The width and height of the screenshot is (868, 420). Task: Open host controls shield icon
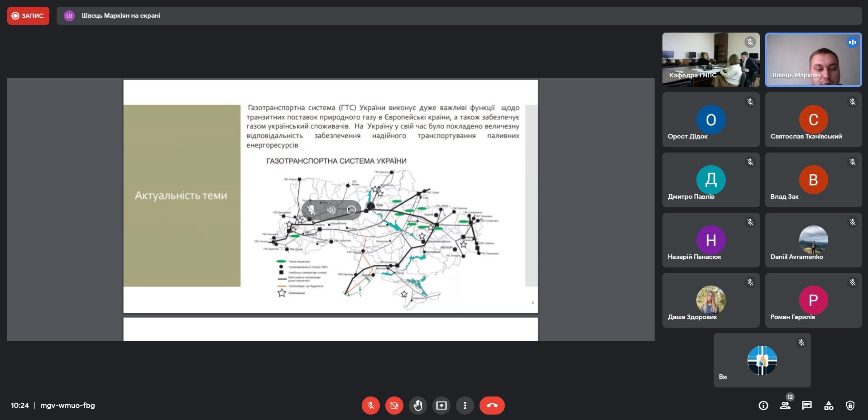click(850, 406)
